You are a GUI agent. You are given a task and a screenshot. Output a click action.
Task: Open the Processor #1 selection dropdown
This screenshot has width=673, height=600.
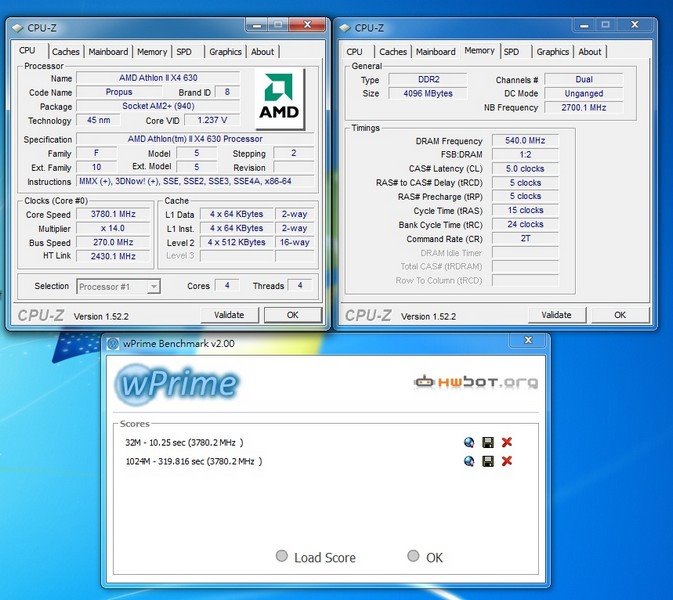(x=118, y=286)
